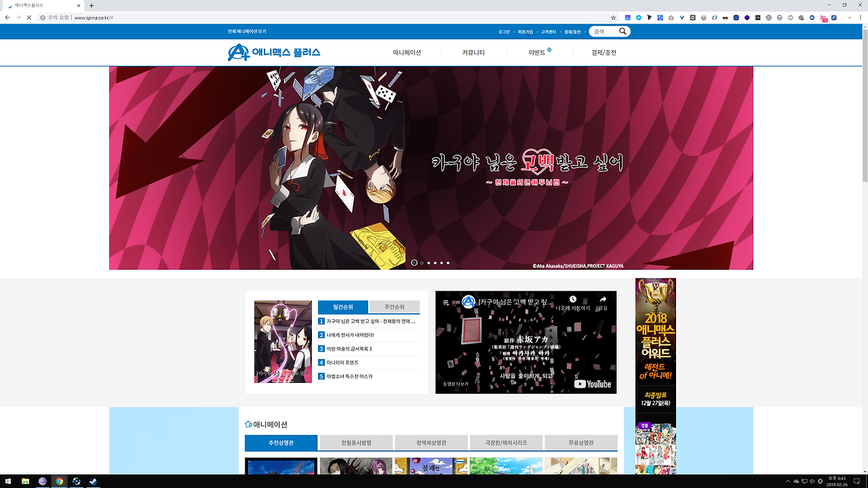Viewport: 868px width, 488px height.
Task: Select the first banner carousel dot
Action: (x=414, y=263)
